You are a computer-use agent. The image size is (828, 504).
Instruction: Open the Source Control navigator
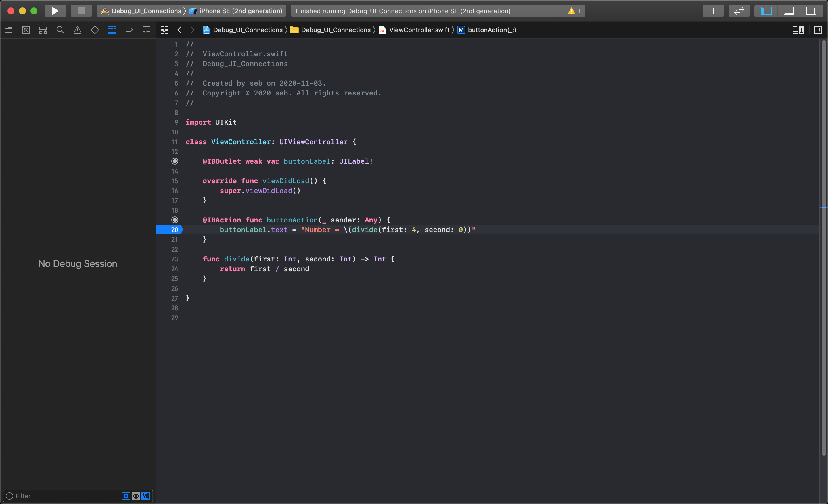(26, 30)
